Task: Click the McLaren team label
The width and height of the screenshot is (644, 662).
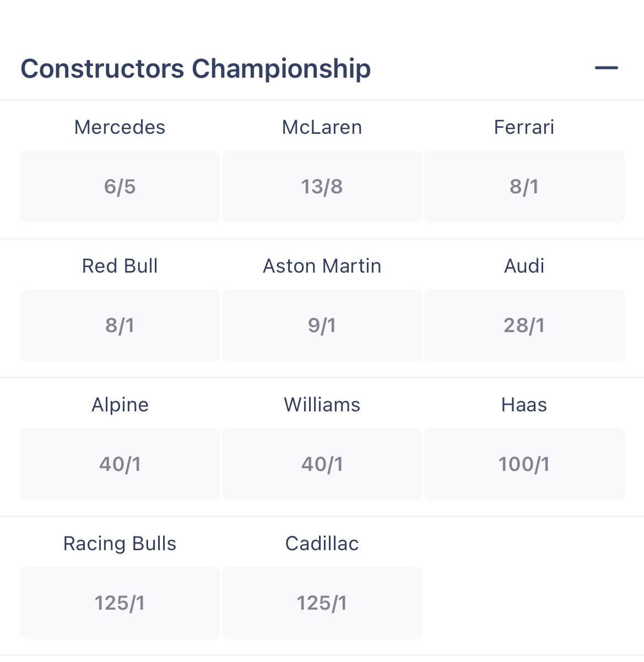Action: [322, 127]
